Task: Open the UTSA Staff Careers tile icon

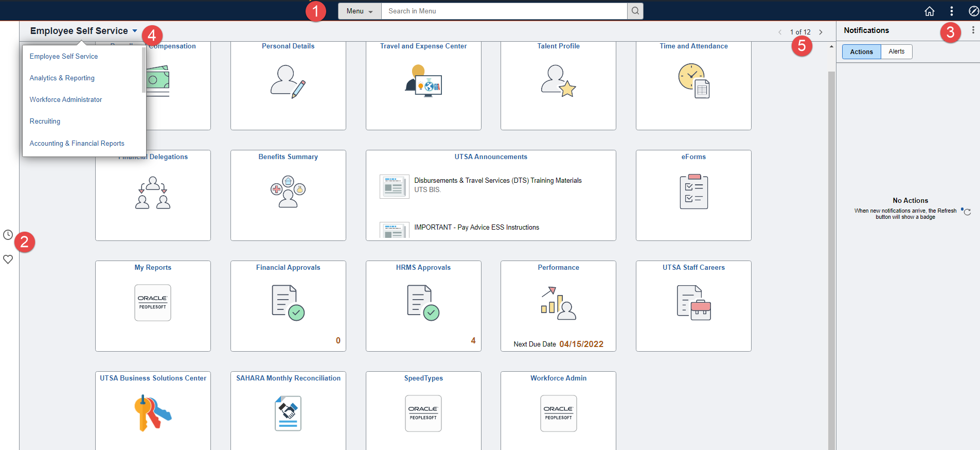Action: tap(693, 303)
